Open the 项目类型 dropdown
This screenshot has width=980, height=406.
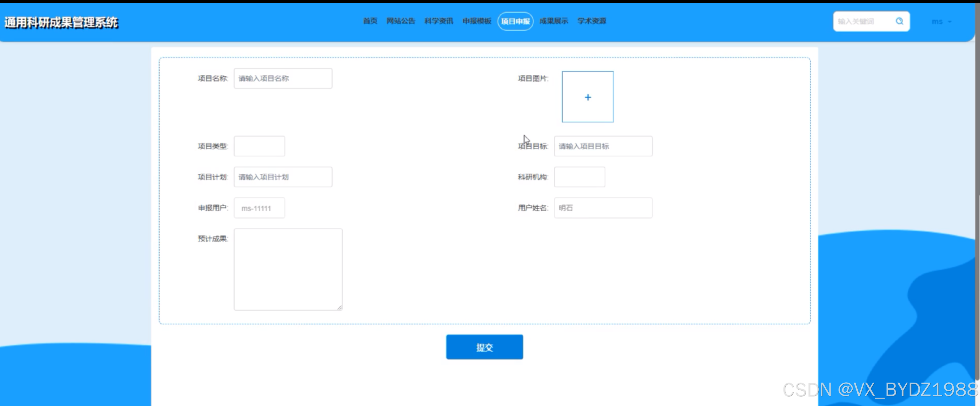tap(259, 146)
